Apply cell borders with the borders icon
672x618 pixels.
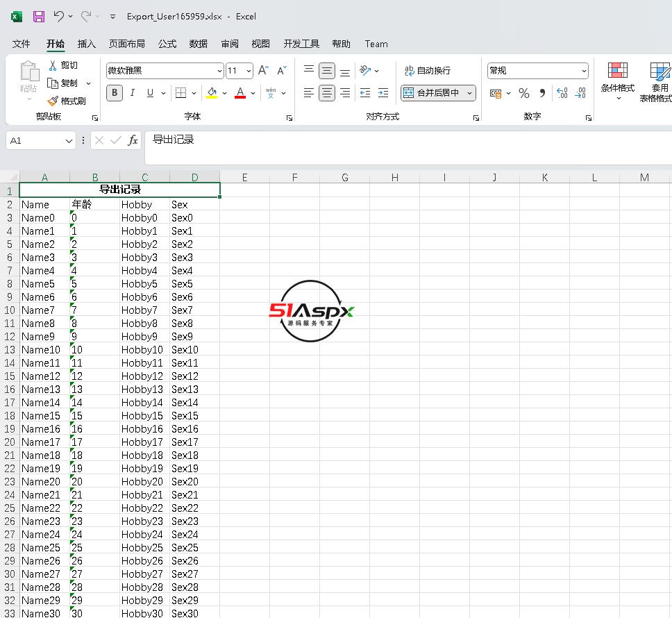tap(181, 92)
